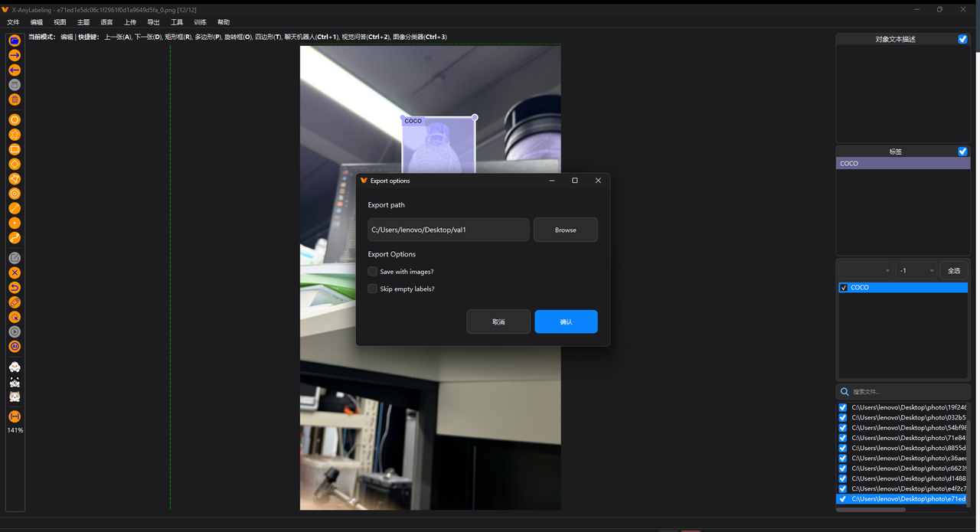Open the 导出 menu
The width and height of the screenshot is (980, 532).
[x=153, y=22]
